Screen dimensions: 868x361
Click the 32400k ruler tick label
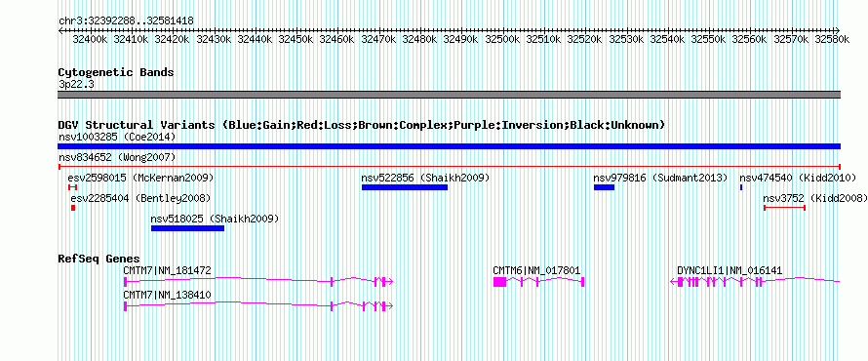pyautogui.click(x=91, y=39)
